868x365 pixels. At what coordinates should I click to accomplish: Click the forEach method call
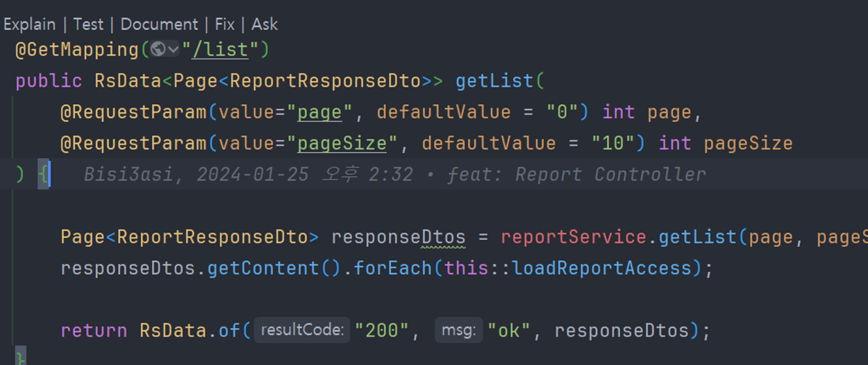click(393, 269)
